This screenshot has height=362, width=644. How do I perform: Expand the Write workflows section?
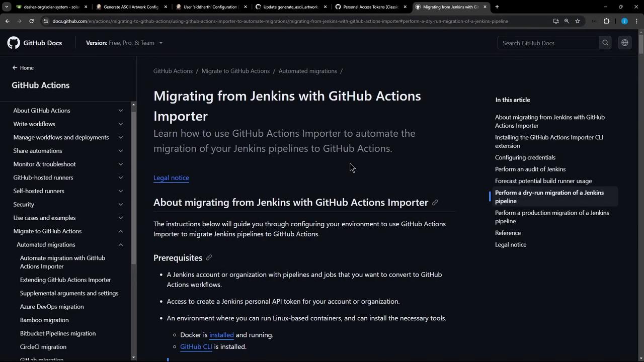click(x=121, y=124)
